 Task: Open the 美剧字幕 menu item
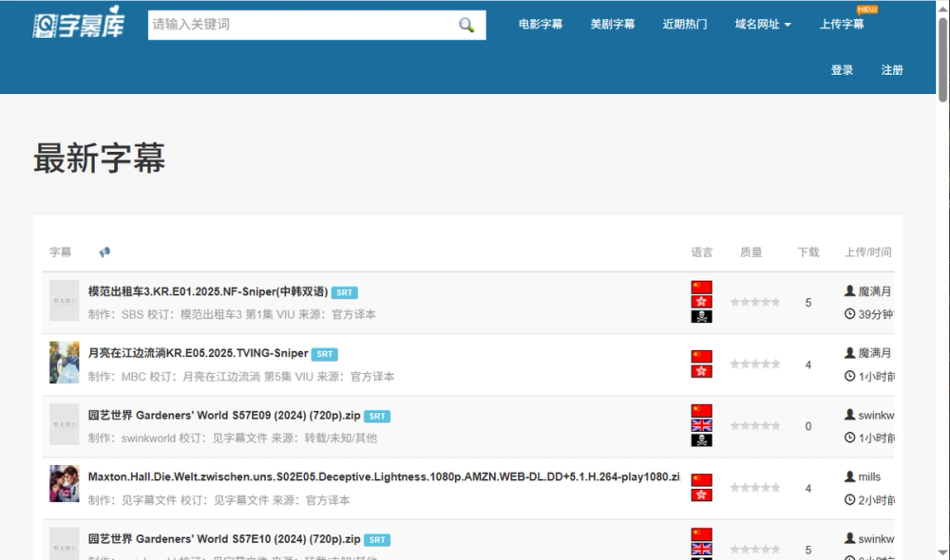(613, 25)
